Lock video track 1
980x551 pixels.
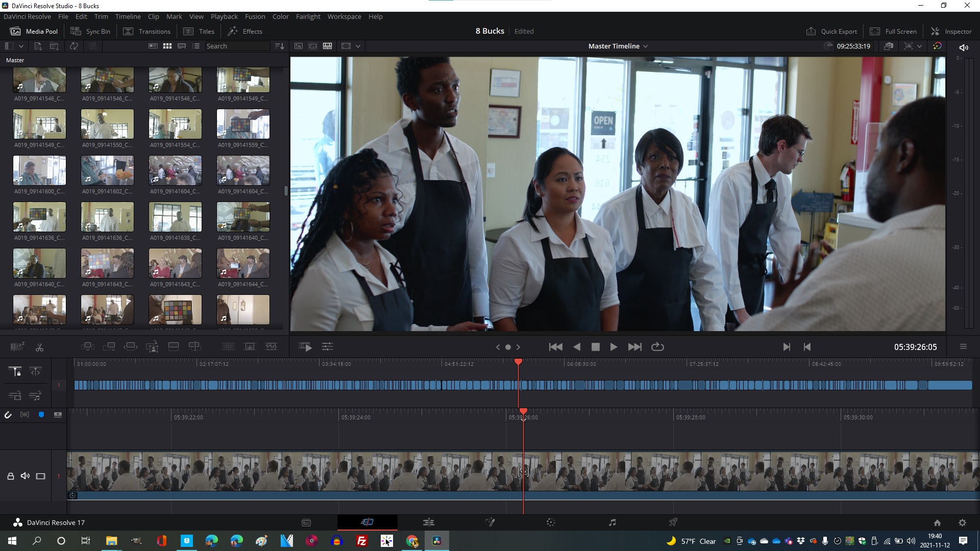(10, 477)
